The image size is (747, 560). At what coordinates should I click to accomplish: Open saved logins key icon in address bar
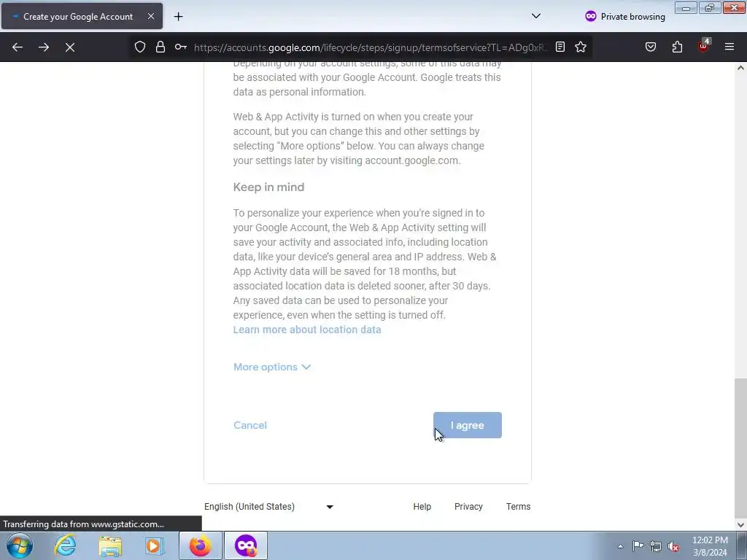(x=181, y=47)
